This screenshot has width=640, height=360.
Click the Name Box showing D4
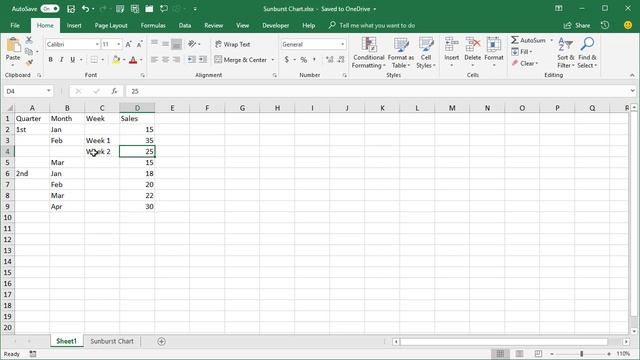pos(28,91)
